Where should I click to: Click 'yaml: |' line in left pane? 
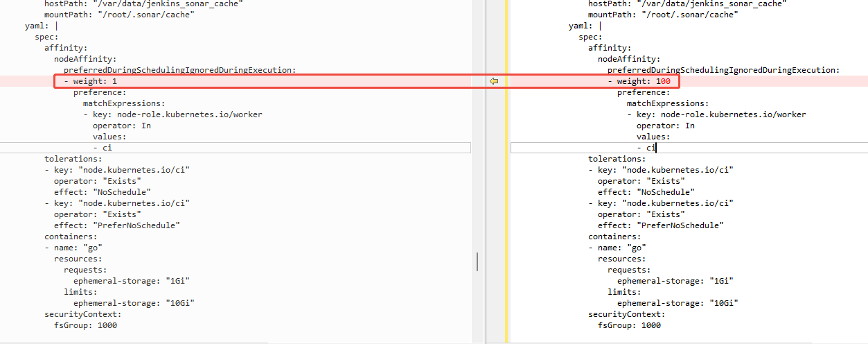point(42,26)
